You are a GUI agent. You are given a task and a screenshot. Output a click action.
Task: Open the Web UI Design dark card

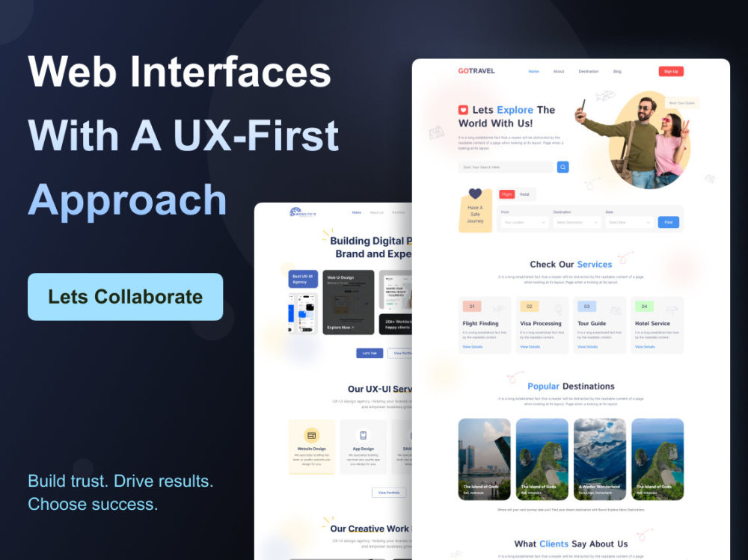(349, 302)
